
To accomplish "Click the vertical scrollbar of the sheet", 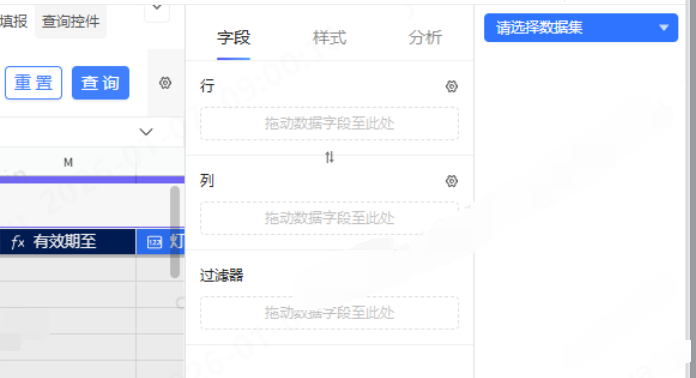I will pos(175,232).
